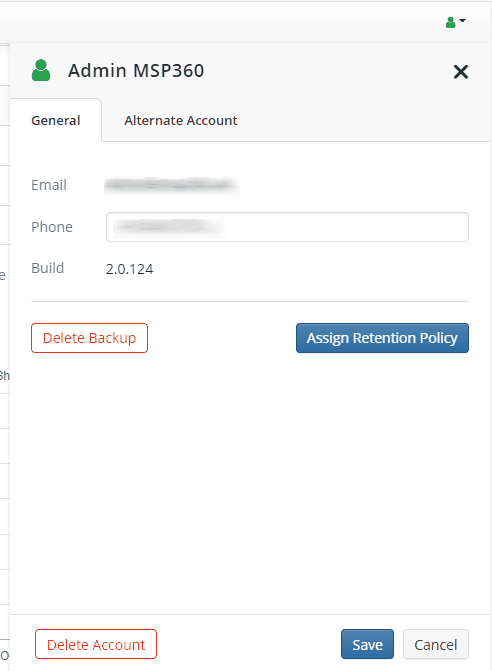Screen dimensions: 492x671
Task: Click the Delete Account button
Action: point(96,644)
